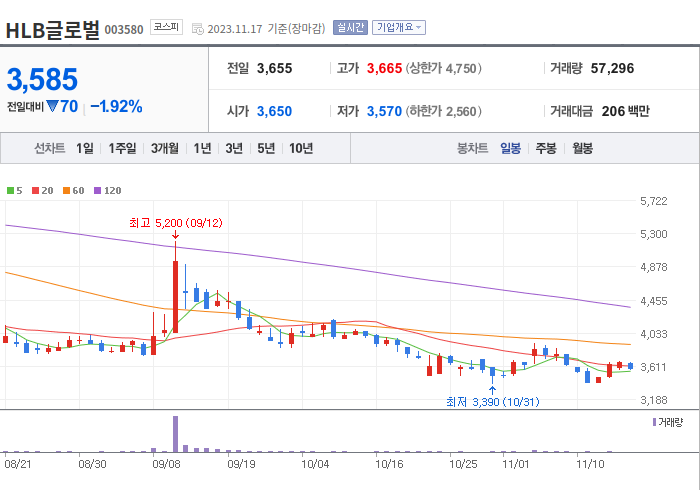Select the 3년 line chart tab

pyautogui.click(x=234, y=148)
